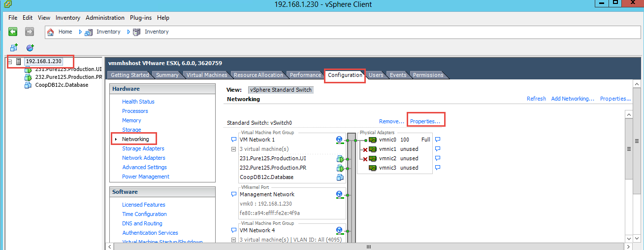Open the File menu
This screenshot has width=644, height=250.
coord(13,18)
